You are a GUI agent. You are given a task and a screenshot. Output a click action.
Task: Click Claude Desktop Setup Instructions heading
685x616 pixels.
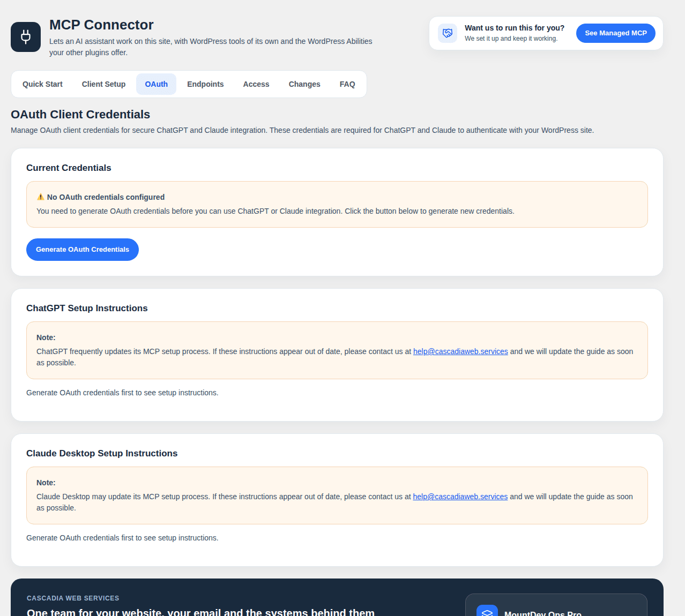pos(102,453)
